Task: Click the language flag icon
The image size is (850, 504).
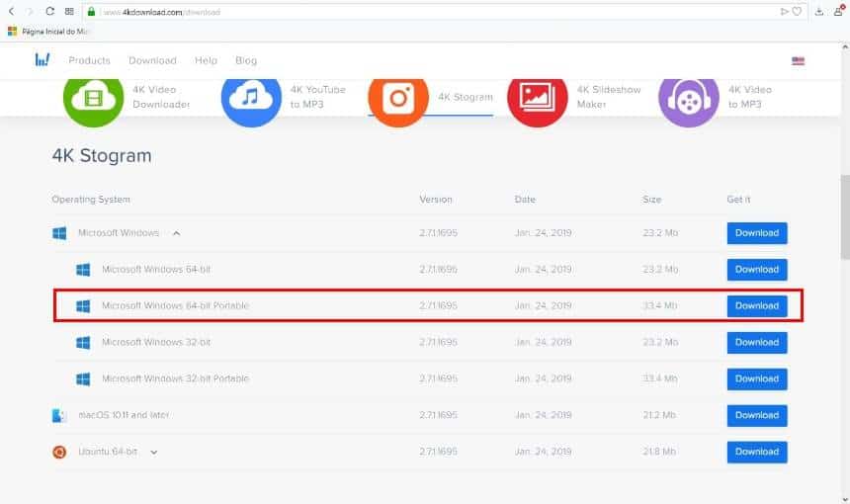Action: [798, 60]
